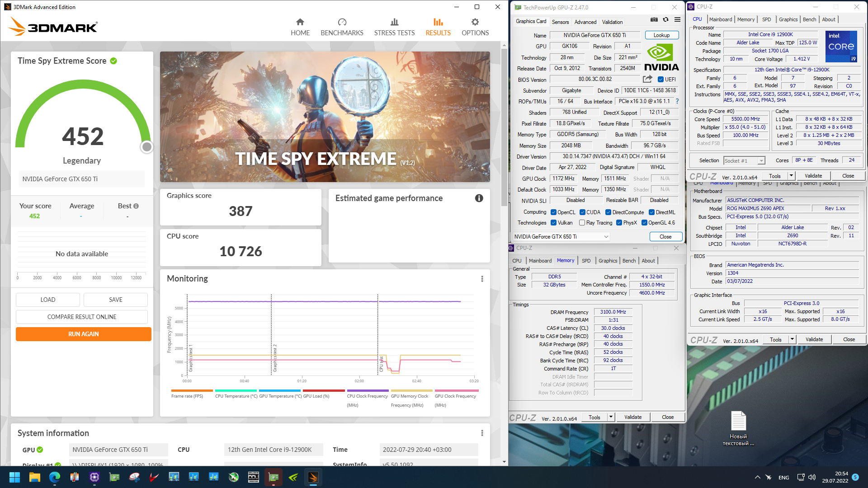Click the SAVE button in 3DMark
This screenshot has height=488, width=868.
tap(116, 300)
